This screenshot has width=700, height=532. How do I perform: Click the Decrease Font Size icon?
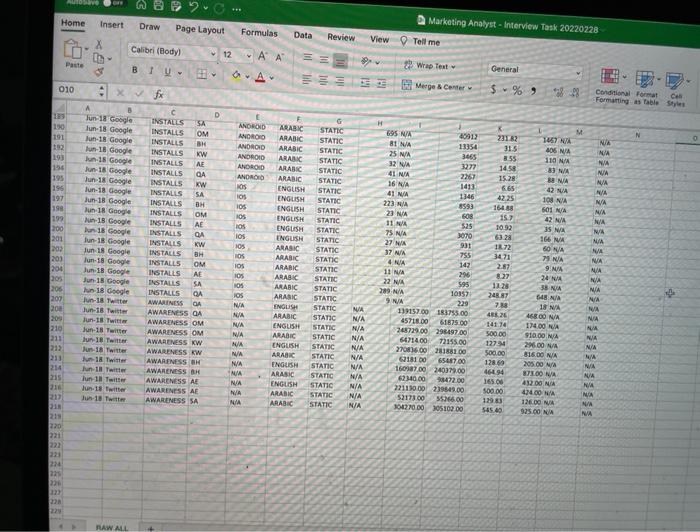[279, 57]
